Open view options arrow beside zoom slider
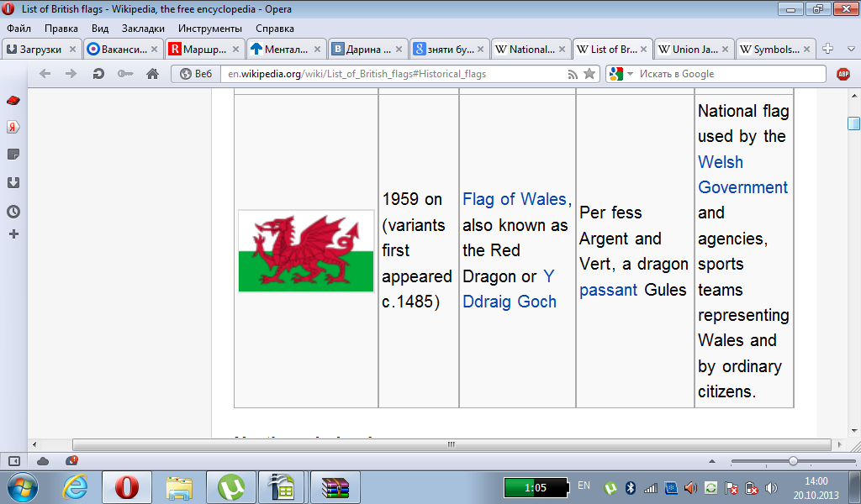The height and width of the screenshot is (504, 861). tap(712, 461)
